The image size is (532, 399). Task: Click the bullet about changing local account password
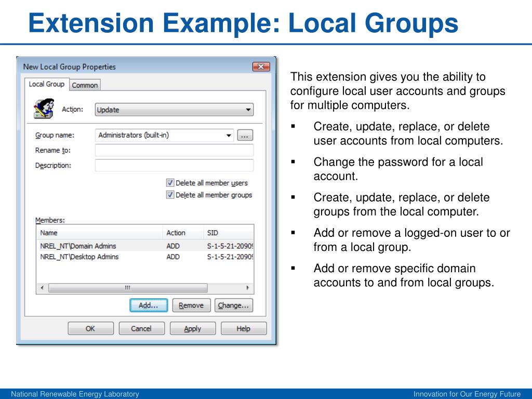pyautogui.click(x=398, y=169)
